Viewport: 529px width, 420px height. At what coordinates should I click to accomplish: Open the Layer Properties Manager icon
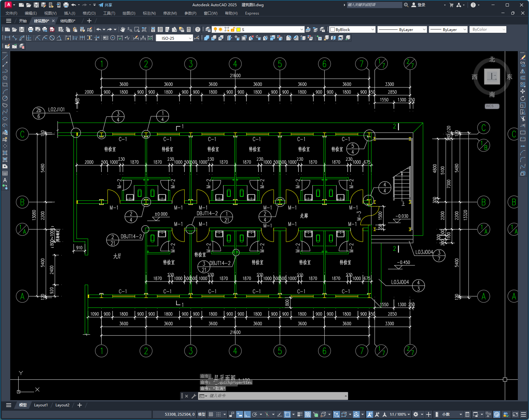coord(208,29)
